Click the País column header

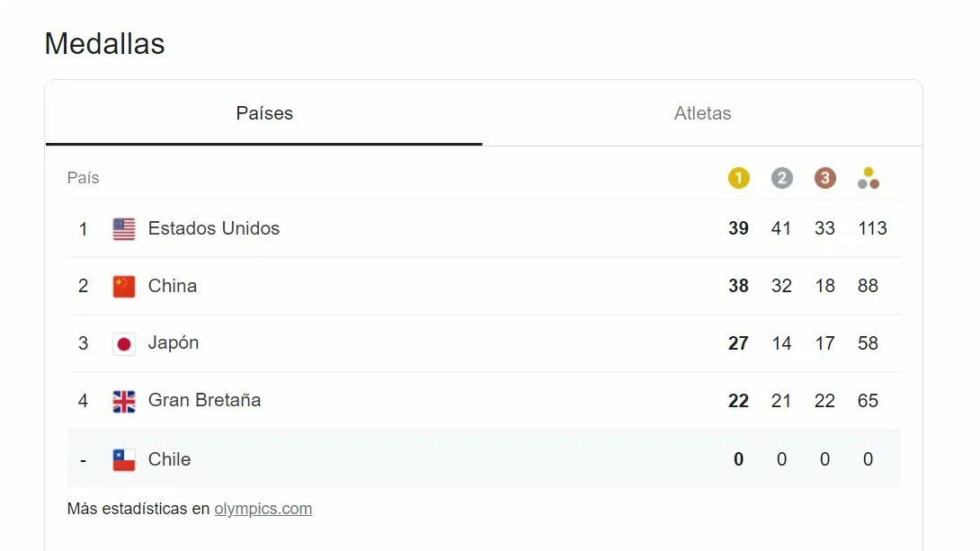point(83,178)
